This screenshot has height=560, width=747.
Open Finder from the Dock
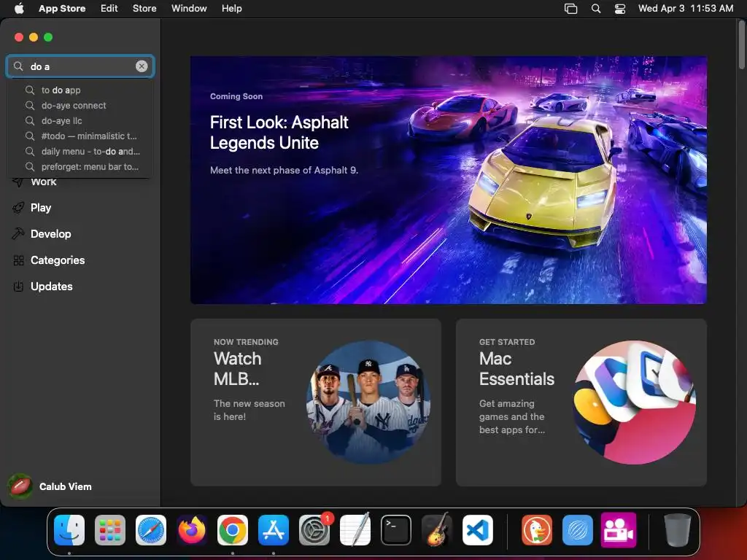[x=69, y=530]
